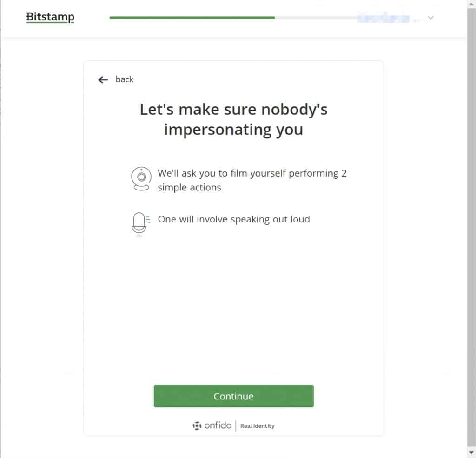This screenshot has height=458, width=476.
Task: Click the back arrow icon
Action: [102, 80]
